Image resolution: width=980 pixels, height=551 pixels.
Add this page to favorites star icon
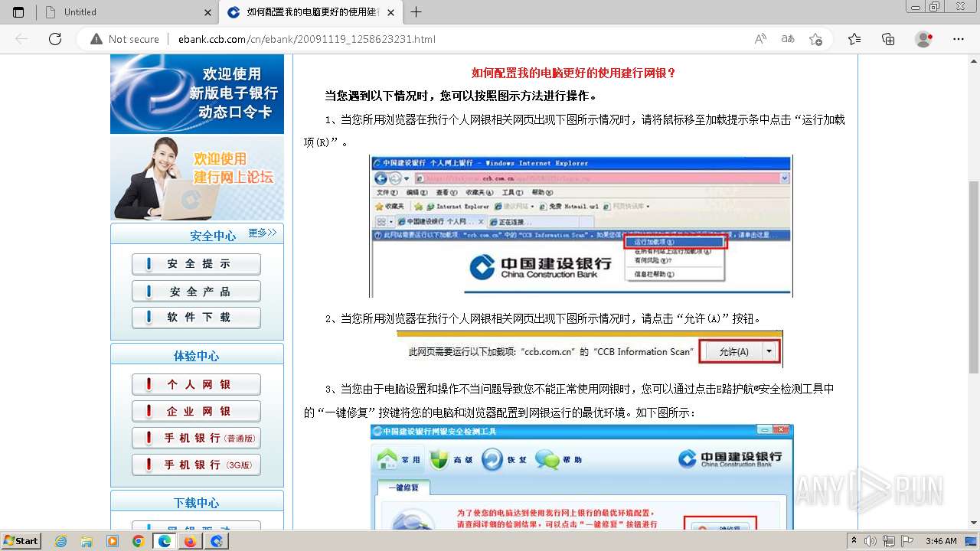point(815,39)
